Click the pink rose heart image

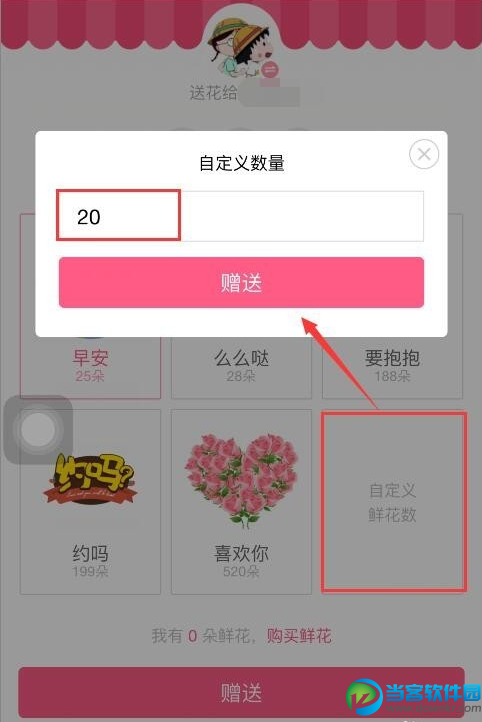(x=241, y=480)
